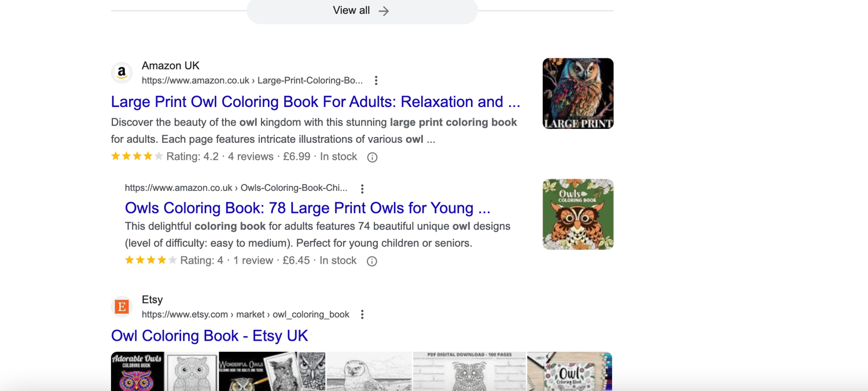Click the info icon beside £6.45 price
The width and height of the screenshot is (868, 391).
[371, 261]
